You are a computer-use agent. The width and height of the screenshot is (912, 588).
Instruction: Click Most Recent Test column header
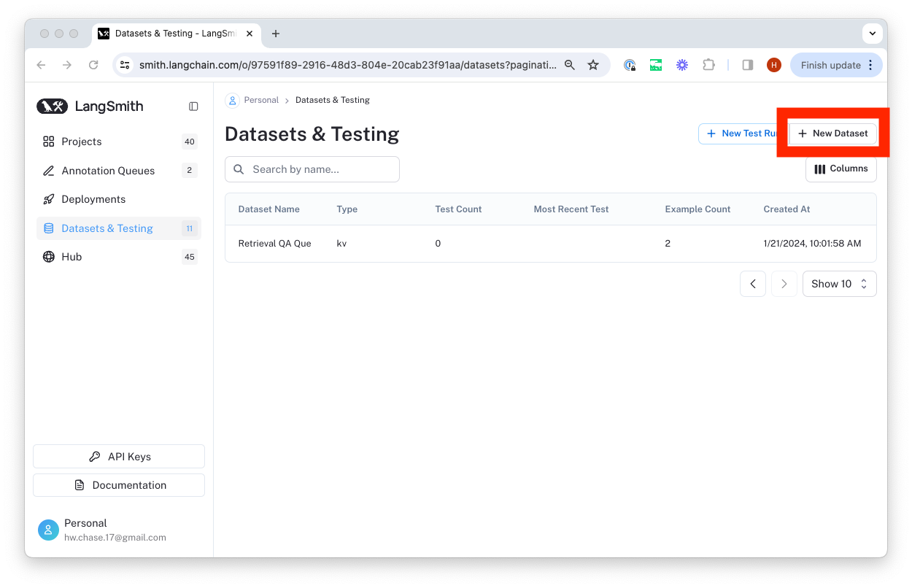point(571,209)
